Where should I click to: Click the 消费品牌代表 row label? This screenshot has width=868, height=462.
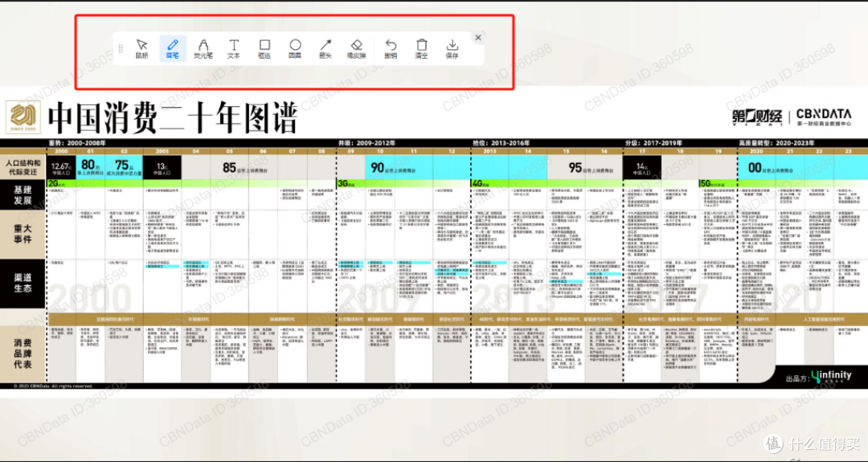coord(23,354)
